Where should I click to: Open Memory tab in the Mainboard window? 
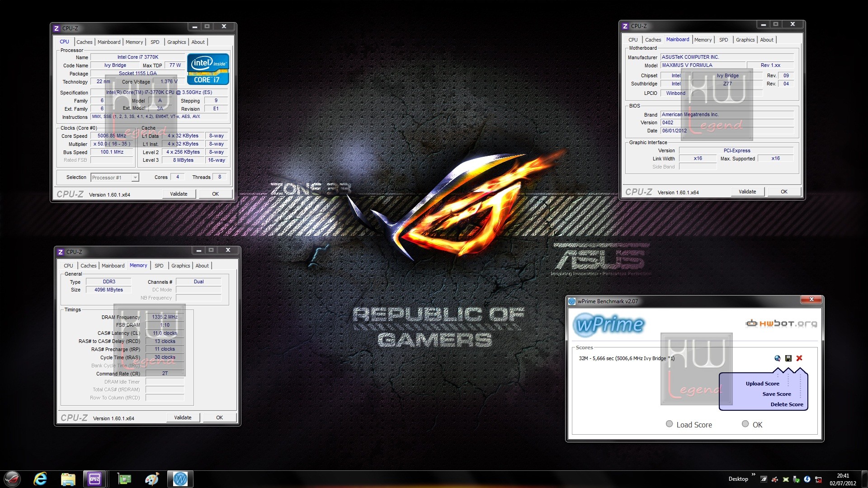[703, 40]
